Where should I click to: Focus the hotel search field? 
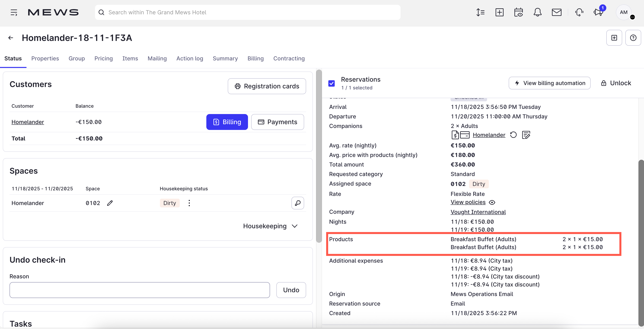(x=247, y=12)
